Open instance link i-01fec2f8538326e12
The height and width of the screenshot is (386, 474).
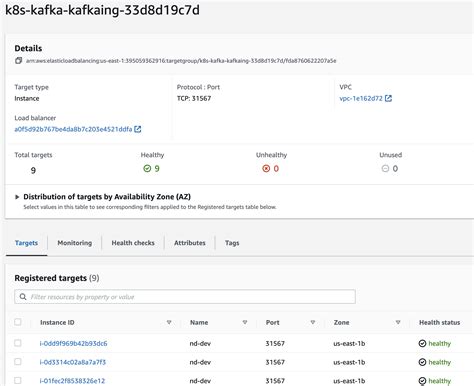(x=72, y=381)
